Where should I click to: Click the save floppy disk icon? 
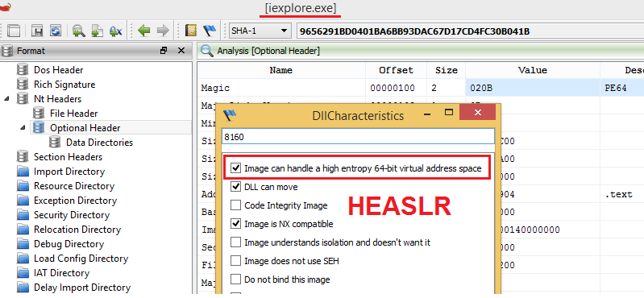tap(37, 31)
